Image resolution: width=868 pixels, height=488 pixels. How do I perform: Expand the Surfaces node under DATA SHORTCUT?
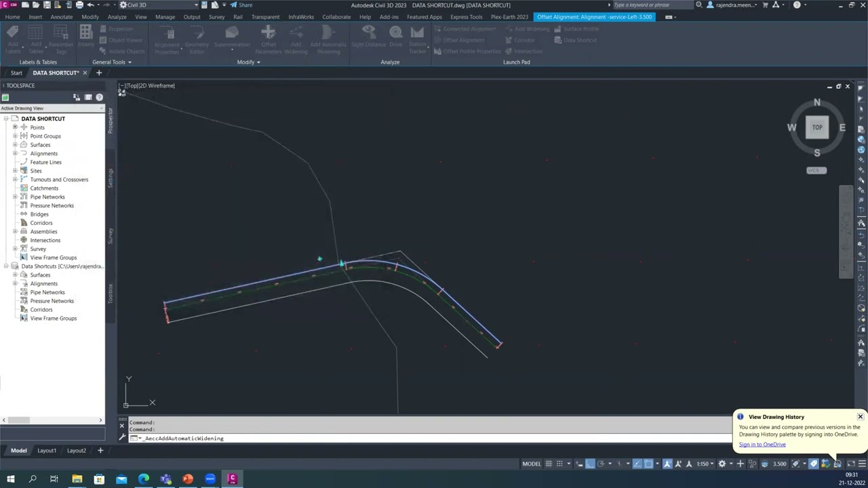coord(15,144)
